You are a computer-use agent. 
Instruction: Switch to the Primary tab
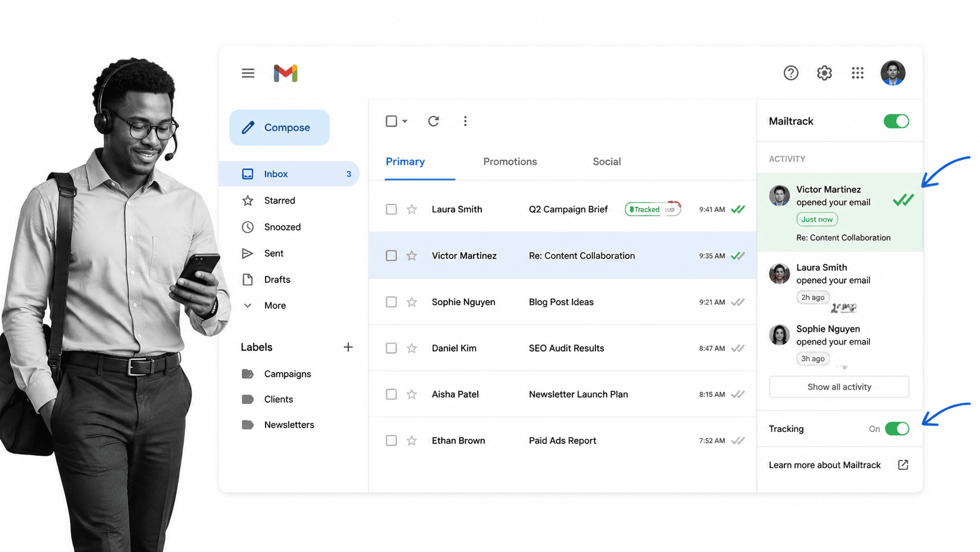click(x=406, y=162)
